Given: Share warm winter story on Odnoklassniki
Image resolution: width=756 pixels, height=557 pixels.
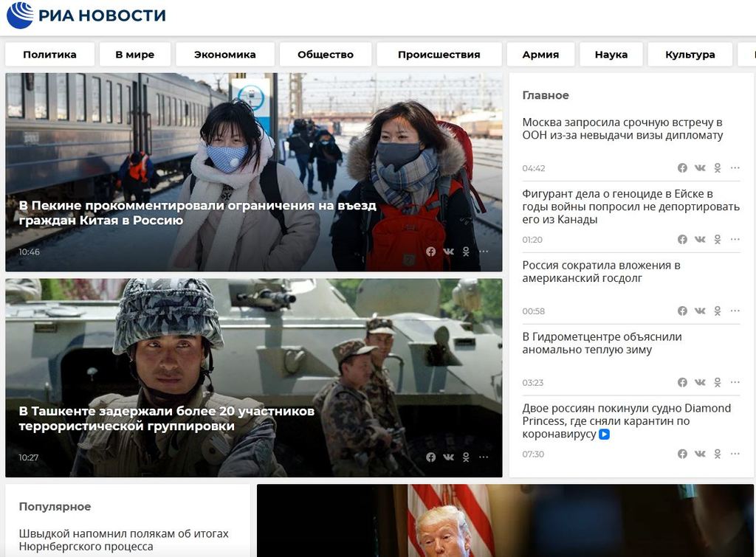Looking at the screenshot, I should click(717, 383).
